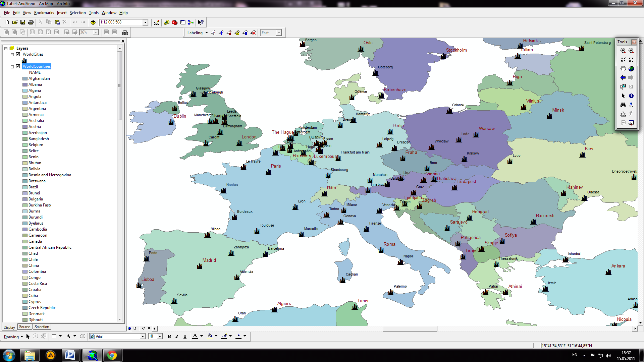Viewport: 644px width, 362px height.
Task: Launch ArcCatalog from the toolbar
Action: [167, 22]
